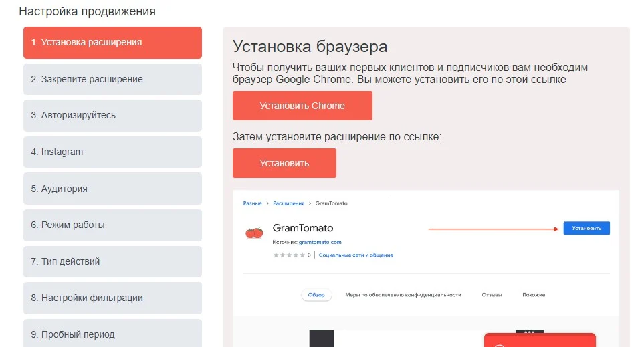Click the star rating icons
This screenshot has height=347, width=644.
[x=289, y=255]
